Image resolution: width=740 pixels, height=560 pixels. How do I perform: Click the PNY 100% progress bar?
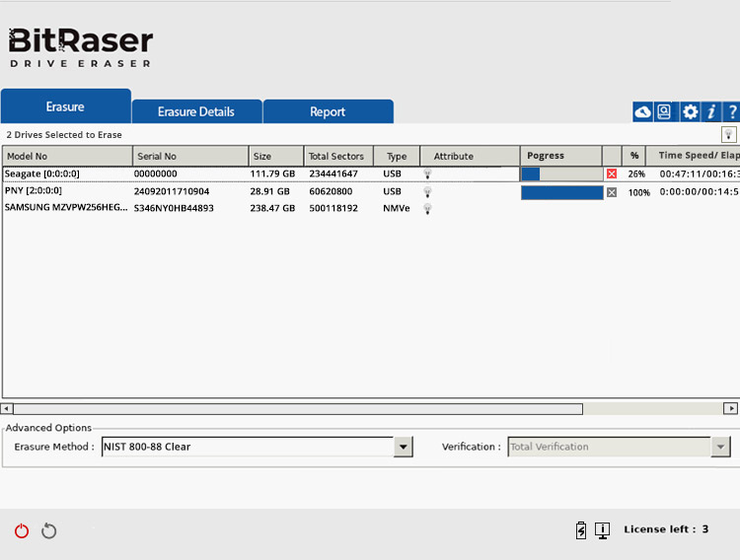tap(562, 192)
